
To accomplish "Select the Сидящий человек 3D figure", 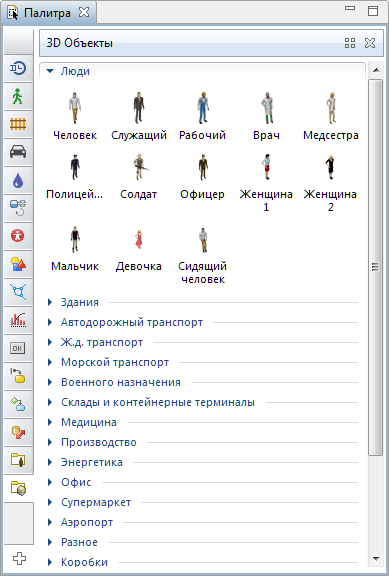I will tap(202, 255).
